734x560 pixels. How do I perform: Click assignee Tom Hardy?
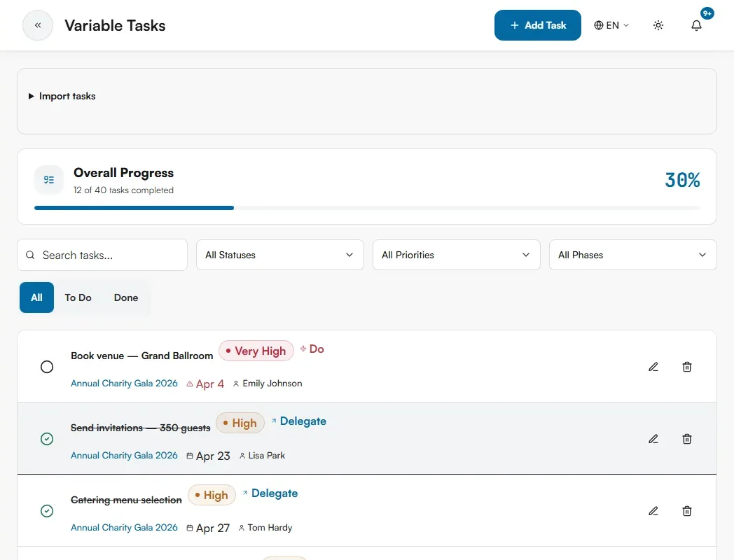(270, 527)
